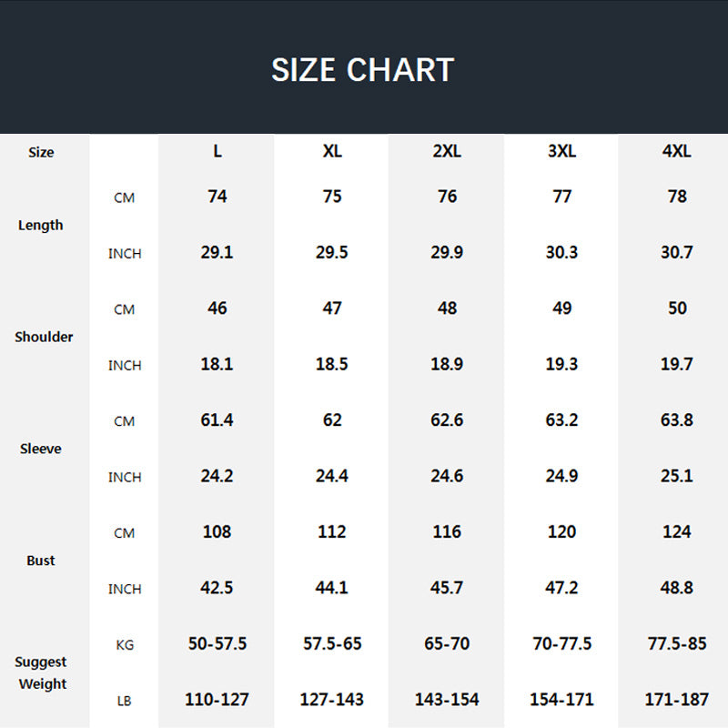Select the Shoulder row label
This screenshot has width=728, height=728.
pyautogui.click(x=44, y=337)
